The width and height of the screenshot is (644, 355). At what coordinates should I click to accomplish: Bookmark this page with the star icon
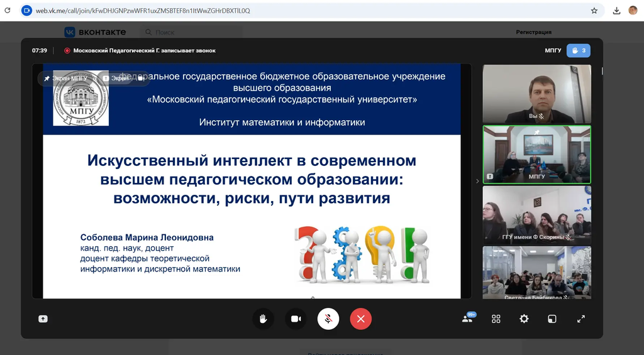pyautogui.click(x=594, y=11)
